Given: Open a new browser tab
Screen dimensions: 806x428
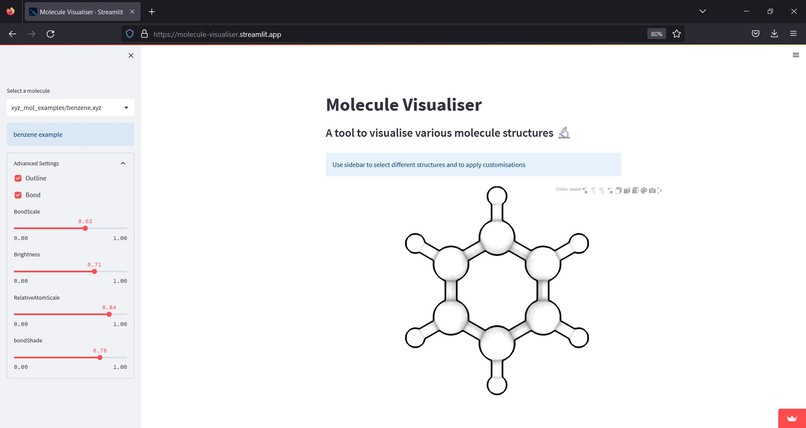Looking at the screenshot, I should tap(152, 12).
